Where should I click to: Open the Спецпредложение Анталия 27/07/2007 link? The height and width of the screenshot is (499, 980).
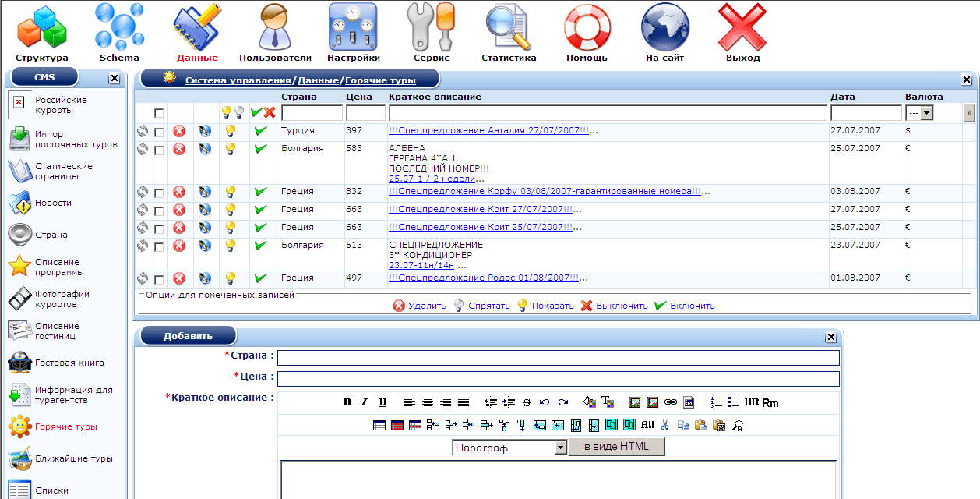click(488, 130)
